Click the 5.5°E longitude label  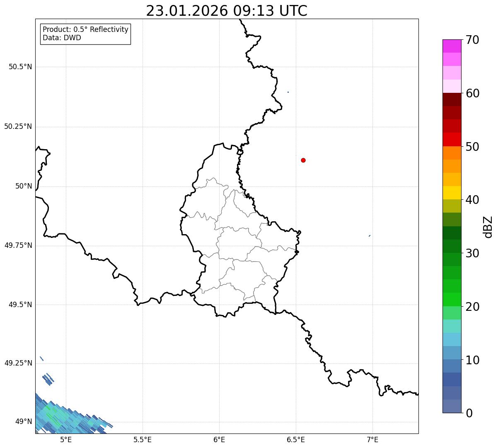(143, 440)
